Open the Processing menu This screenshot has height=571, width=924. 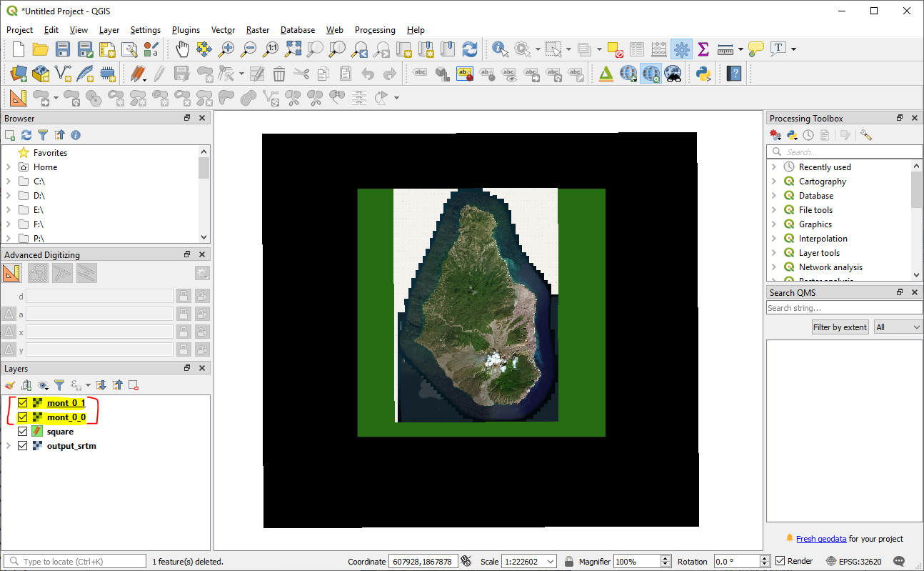click(374, 30)
